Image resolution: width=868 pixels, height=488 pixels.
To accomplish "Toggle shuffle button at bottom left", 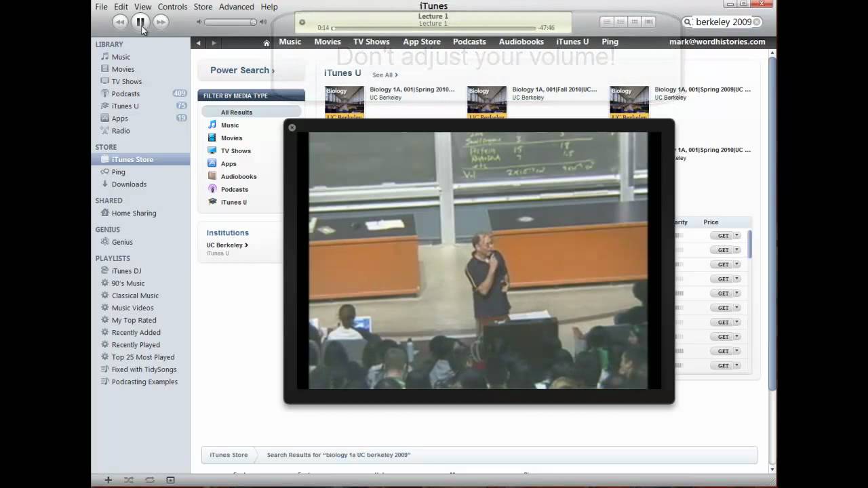I will 129,480.
